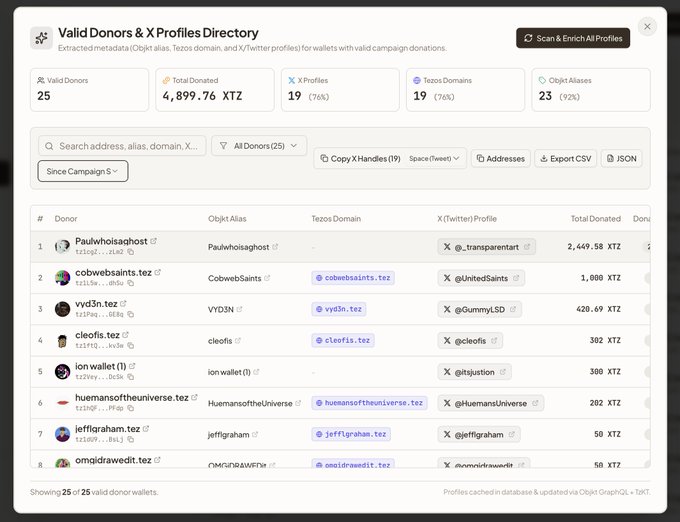680x522 pixels.
Task: Copy cleofis.tez wallet address icon
Action: 131,346
